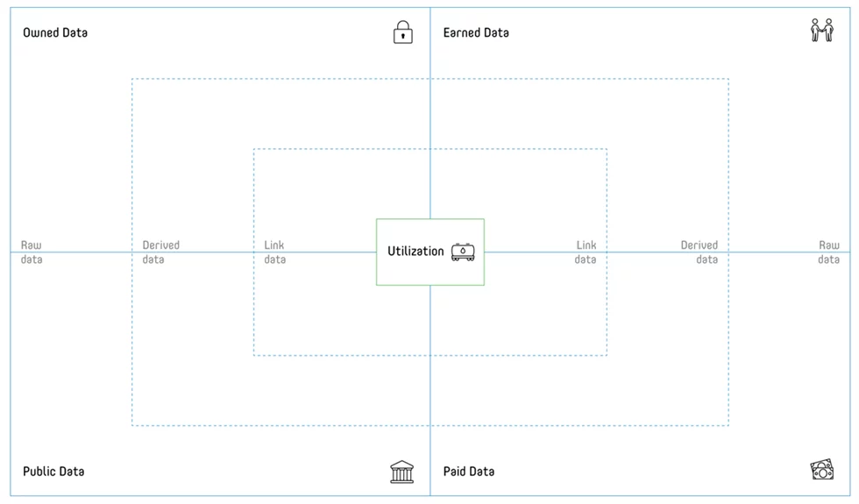Image resolution: width=859 pixels, height=504 pixels.
Task: Click the left Derived data label
Action: coord(161,252)
